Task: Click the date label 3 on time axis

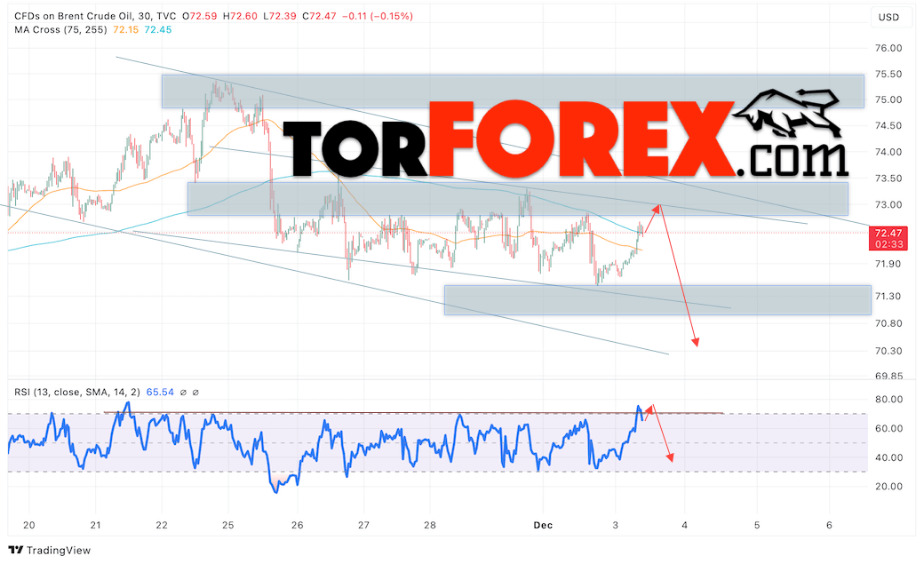Action: [x=615, y=525]
